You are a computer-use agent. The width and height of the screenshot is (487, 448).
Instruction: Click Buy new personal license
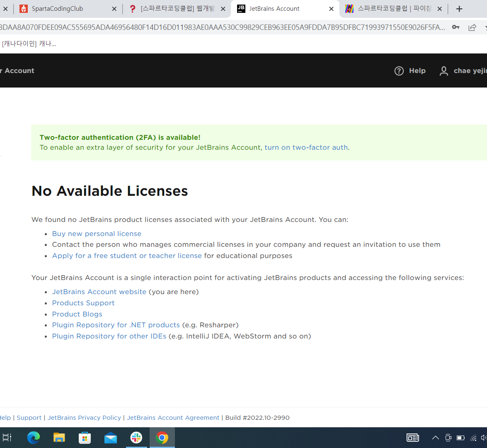coord(97,234)
